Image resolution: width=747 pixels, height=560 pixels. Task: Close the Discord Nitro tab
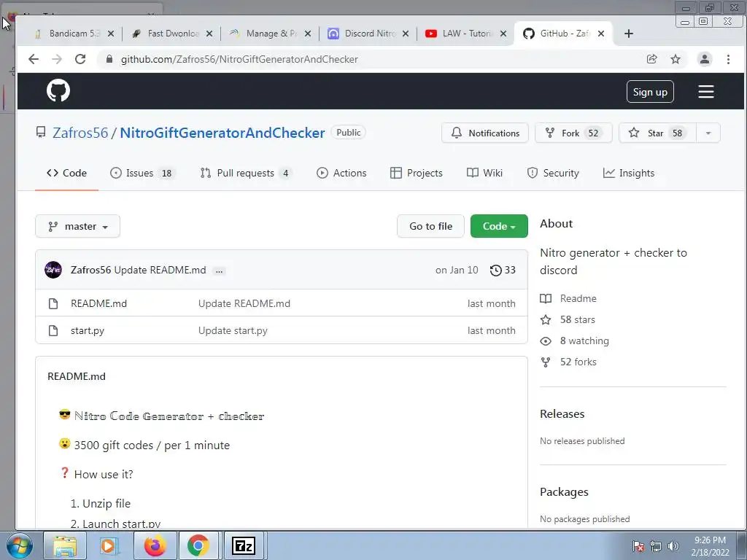pyautogui.click(x=406, y=34)
